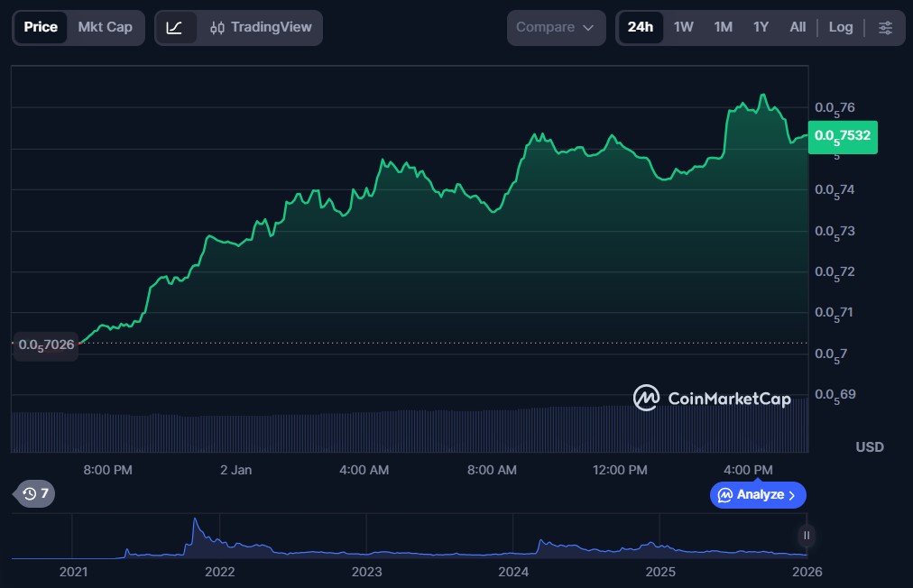This screenshot has height=588, width=913.
Task: Select the 1W time range
Action: pos(684,27)
